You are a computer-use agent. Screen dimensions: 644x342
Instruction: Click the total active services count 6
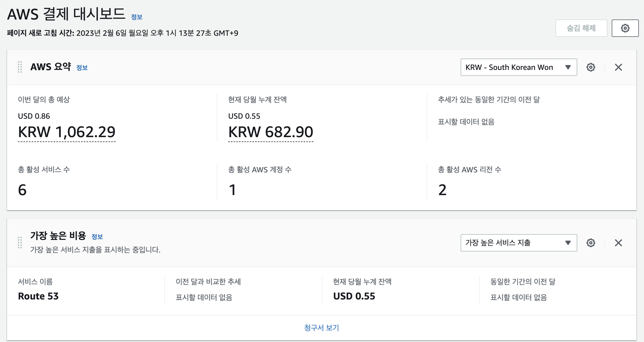tap(22, 190)
